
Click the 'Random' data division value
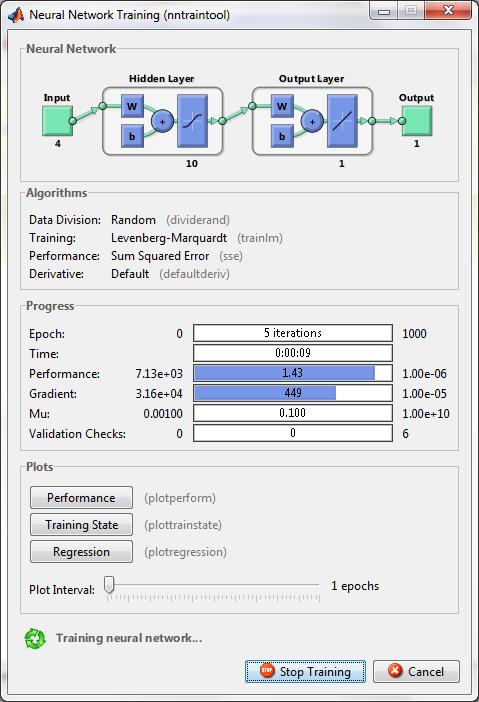[133, 220]
